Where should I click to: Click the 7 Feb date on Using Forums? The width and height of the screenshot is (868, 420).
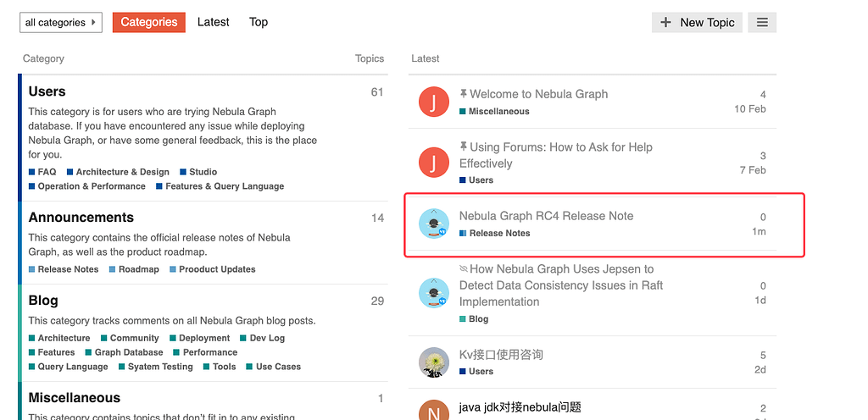[753, 170]
